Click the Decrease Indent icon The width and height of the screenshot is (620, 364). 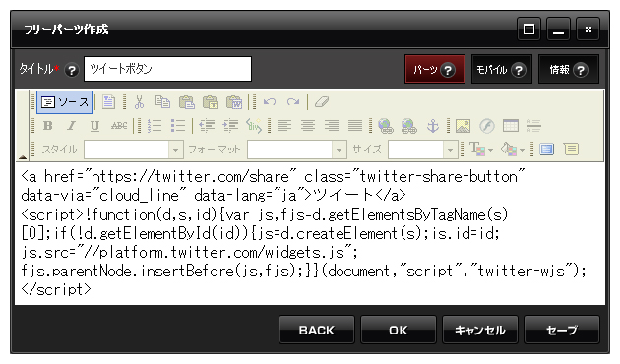tap(207, 126)
